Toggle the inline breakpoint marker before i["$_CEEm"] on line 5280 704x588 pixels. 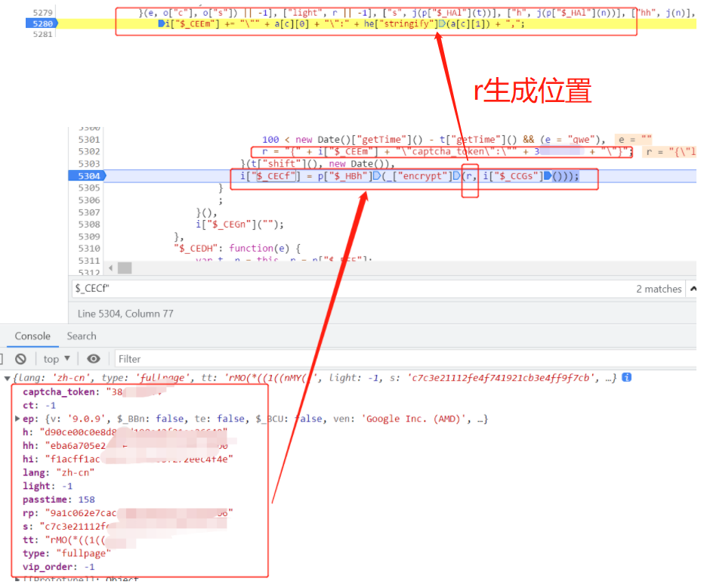pyautogui.click(x=162, y=23)
